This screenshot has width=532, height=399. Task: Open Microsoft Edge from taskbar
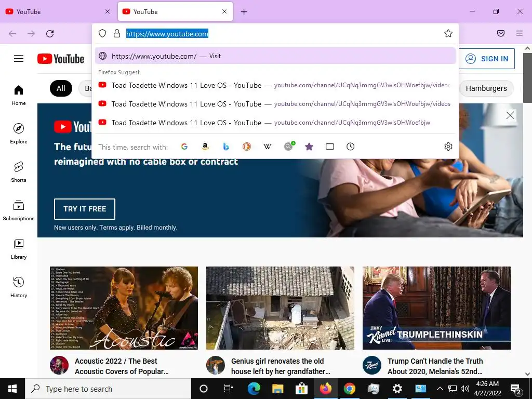[254, 389]
